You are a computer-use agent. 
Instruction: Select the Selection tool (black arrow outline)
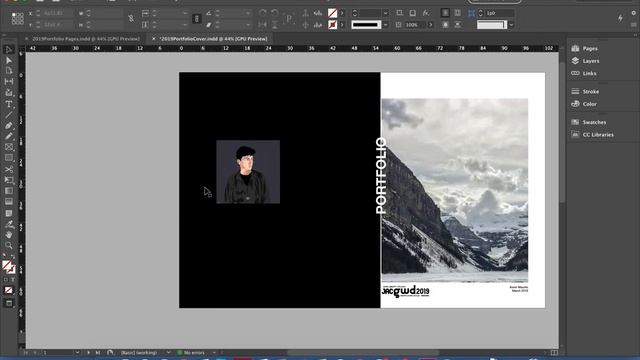(9, 50)
